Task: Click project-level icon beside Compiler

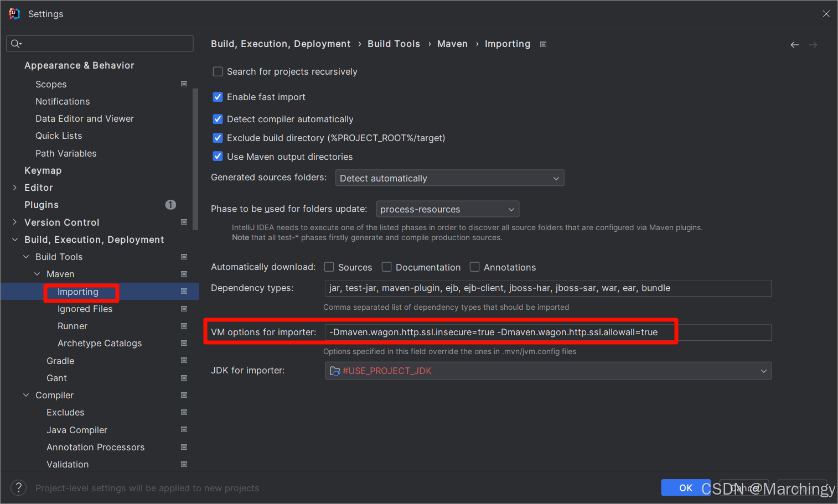Action: (x=184, y=395)
